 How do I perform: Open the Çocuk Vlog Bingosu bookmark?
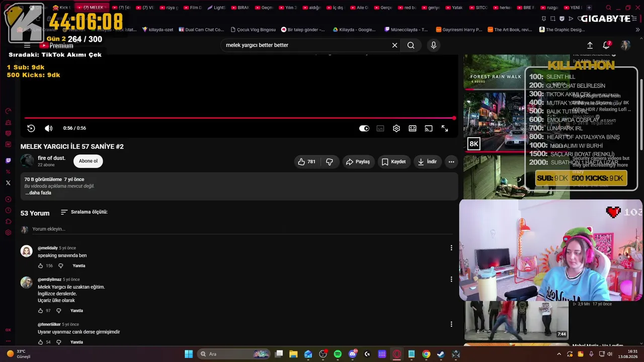(x=252, y=30)
